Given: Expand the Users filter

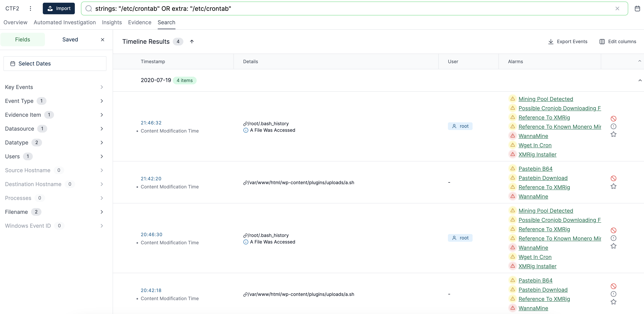Looking at the screenshot, I should (x=54, y=156).
